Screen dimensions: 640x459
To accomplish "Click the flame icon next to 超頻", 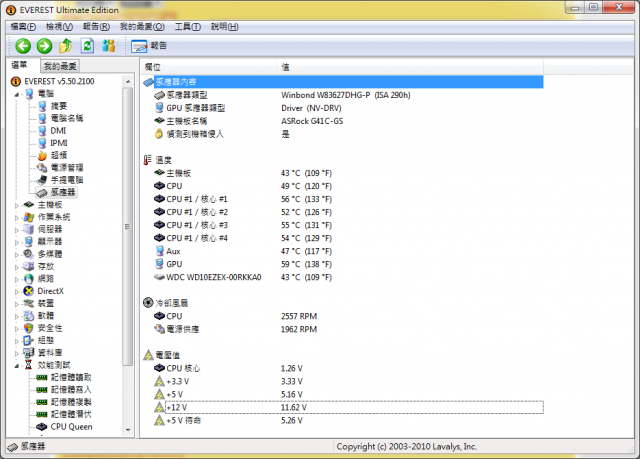I will coord(42,155).
